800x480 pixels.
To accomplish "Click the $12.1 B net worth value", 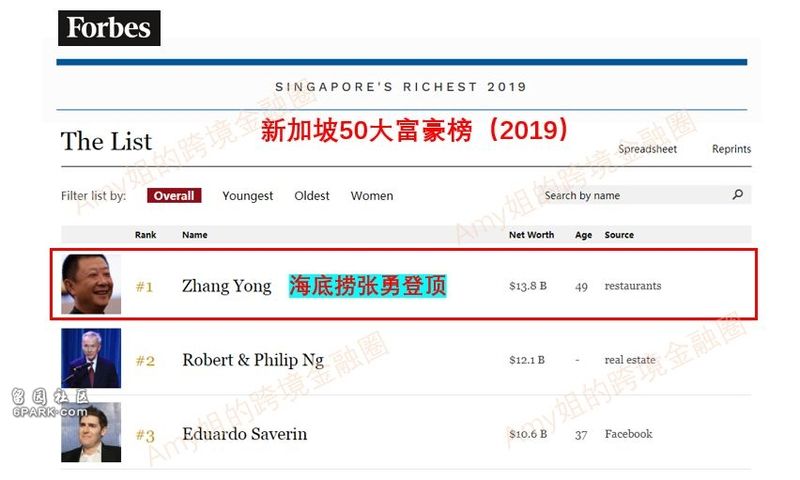I will (527, 360).
